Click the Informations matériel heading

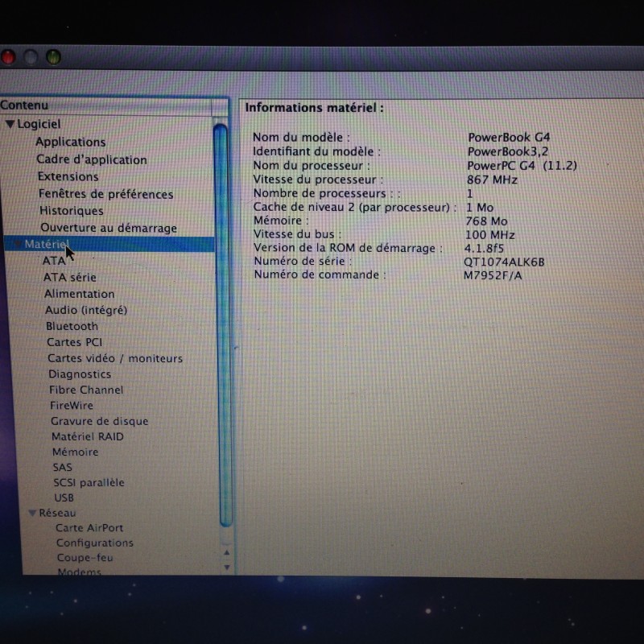pos(315,108)
